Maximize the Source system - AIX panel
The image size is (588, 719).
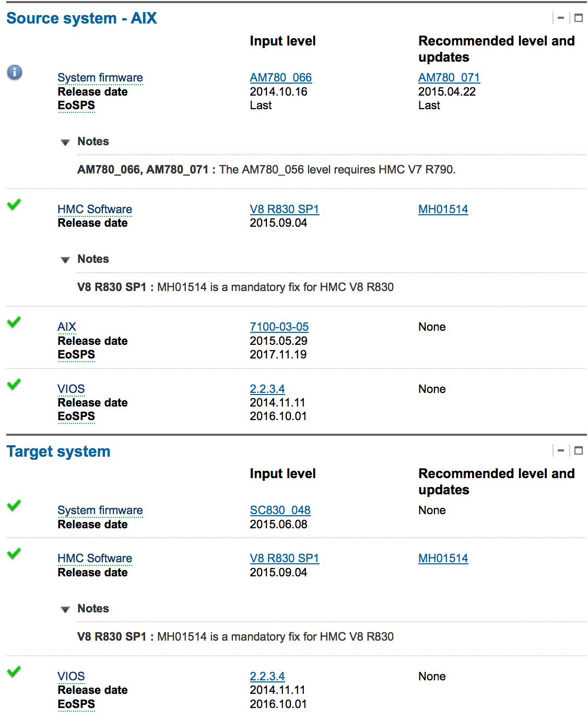pyautogui.click(x=579, y=18)
